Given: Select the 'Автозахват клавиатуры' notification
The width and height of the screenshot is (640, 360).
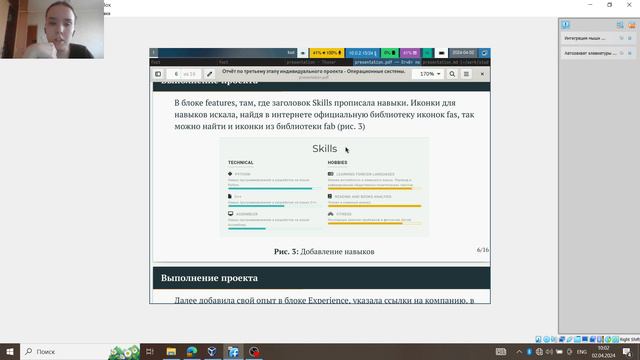Looking at the screenshot, I should [x=598, y=53].
